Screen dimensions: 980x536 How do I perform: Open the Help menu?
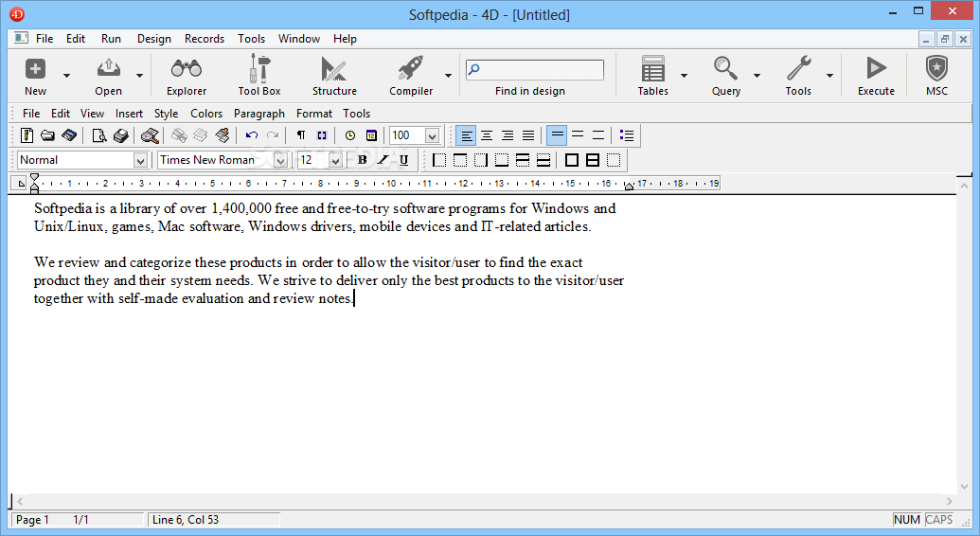tap(345, 39)
